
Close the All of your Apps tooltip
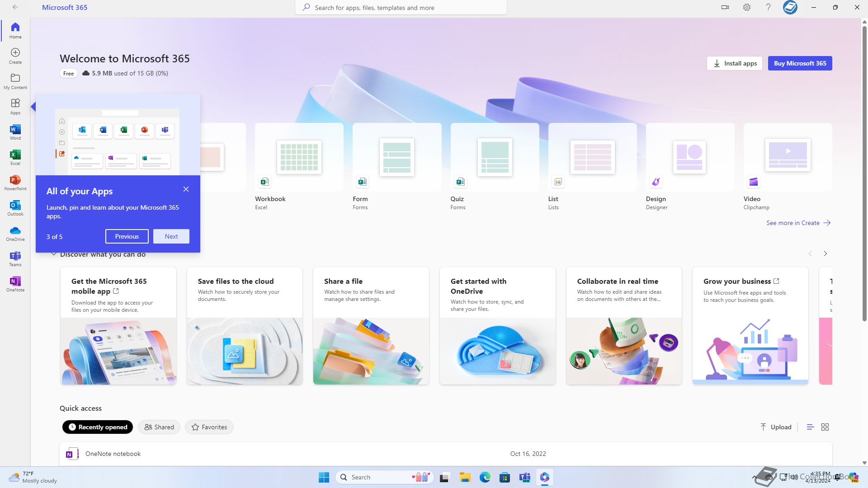point(186,189)
